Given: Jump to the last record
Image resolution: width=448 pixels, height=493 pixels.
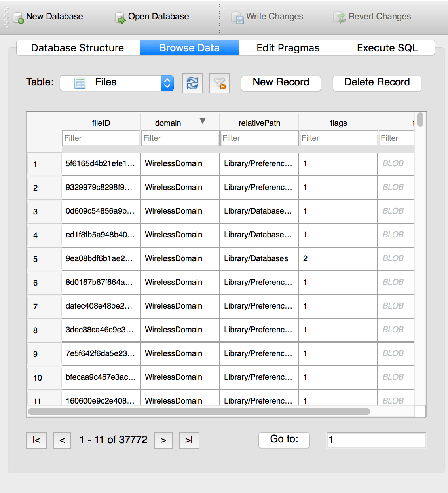Looking at the screenshot, I should 189,440.
